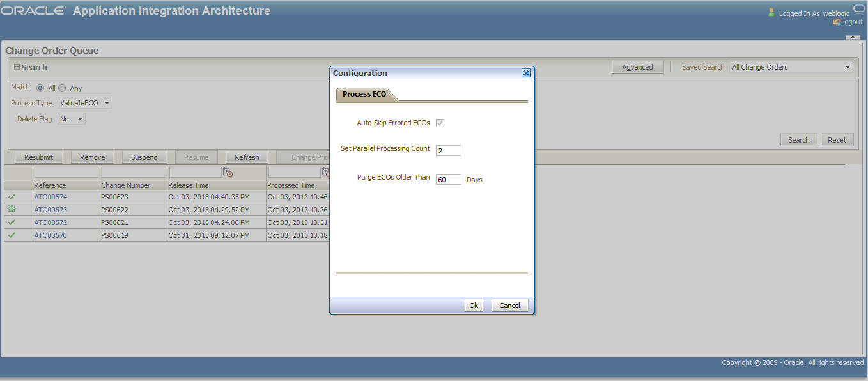Sort by Change Number column header
Image resolution: width=868 pixels, height=381 pixels.
click(x=133, y=185)
